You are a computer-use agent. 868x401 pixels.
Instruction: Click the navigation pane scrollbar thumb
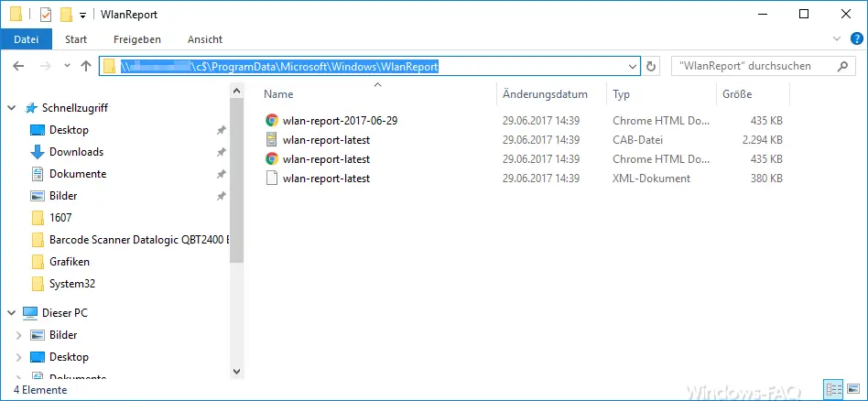pos(236,180)
